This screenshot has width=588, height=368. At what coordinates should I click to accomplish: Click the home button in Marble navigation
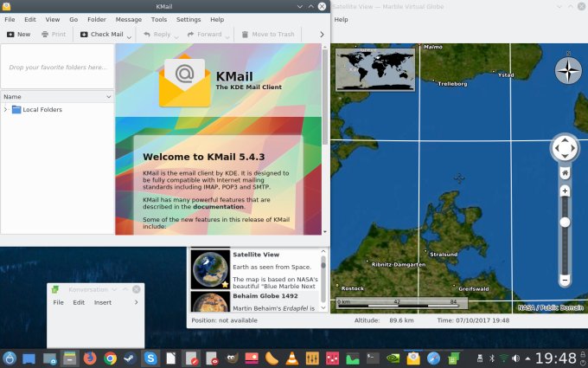[x=564, y=150]
